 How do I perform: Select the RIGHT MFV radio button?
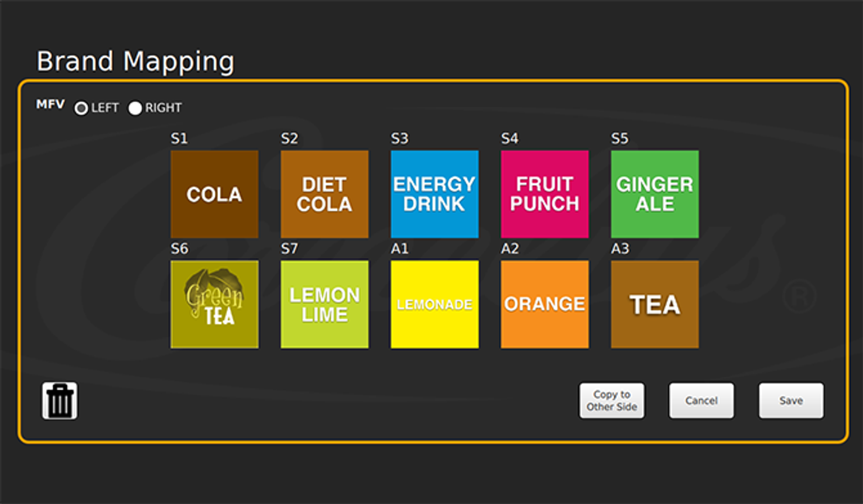tap(135, 108)
